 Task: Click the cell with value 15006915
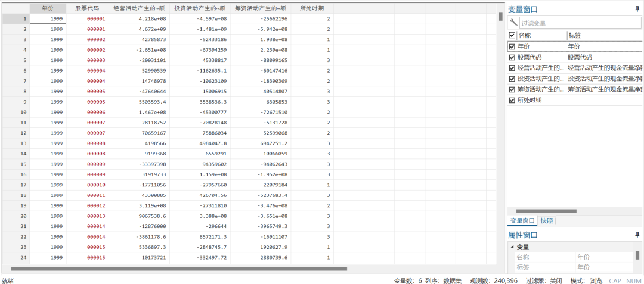click(200, 91)
